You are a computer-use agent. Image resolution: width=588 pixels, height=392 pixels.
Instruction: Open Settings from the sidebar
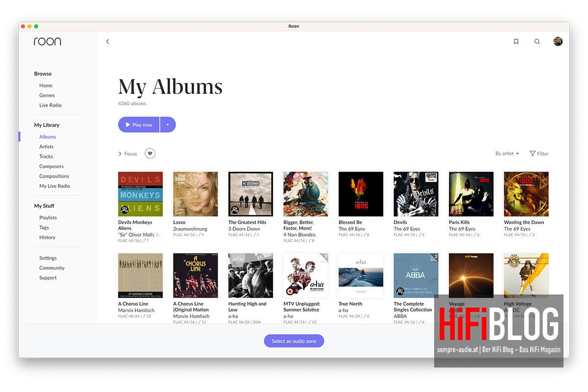pos(48,258)
